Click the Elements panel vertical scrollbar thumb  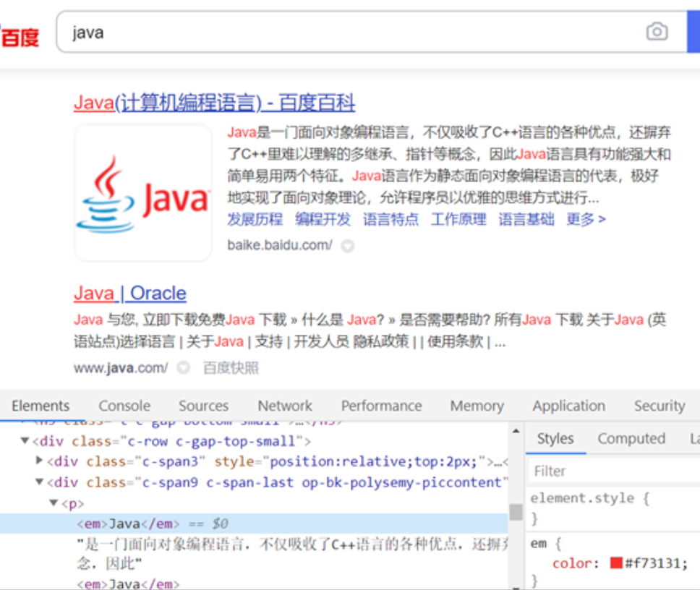pyautogui.click(x=516, y=512)
